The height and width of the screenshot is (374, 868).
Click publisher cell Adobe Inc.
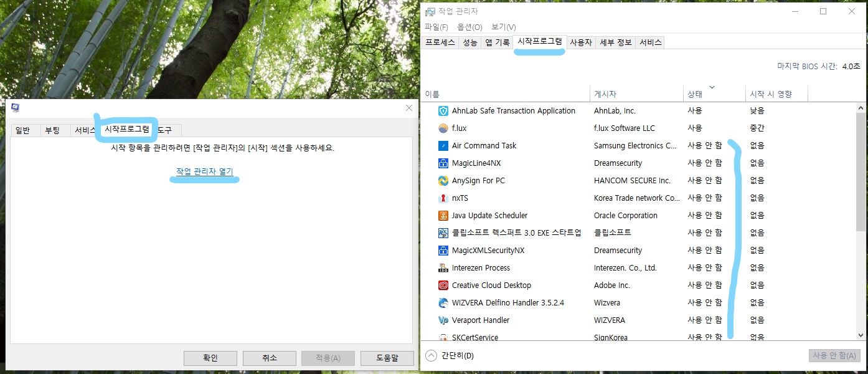612,285
